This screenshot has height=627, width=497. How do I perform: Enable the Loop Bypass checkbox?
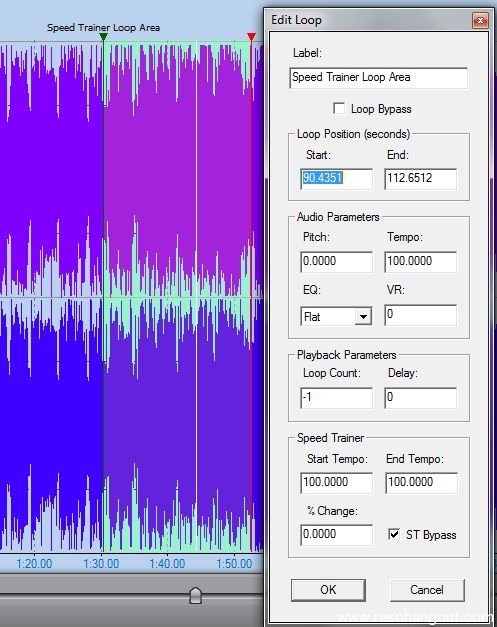pyautogui.click(x=339, y=108)
